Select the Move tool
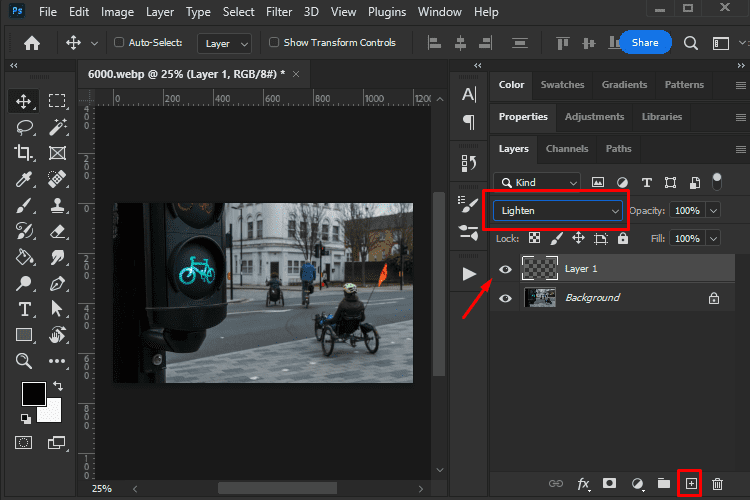The width and height of the screenshot is (750, 500). (24, 101)
